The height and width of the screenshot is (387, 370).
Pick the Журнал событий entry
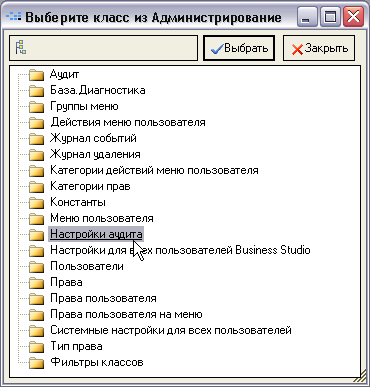click(x=93, y=138)
